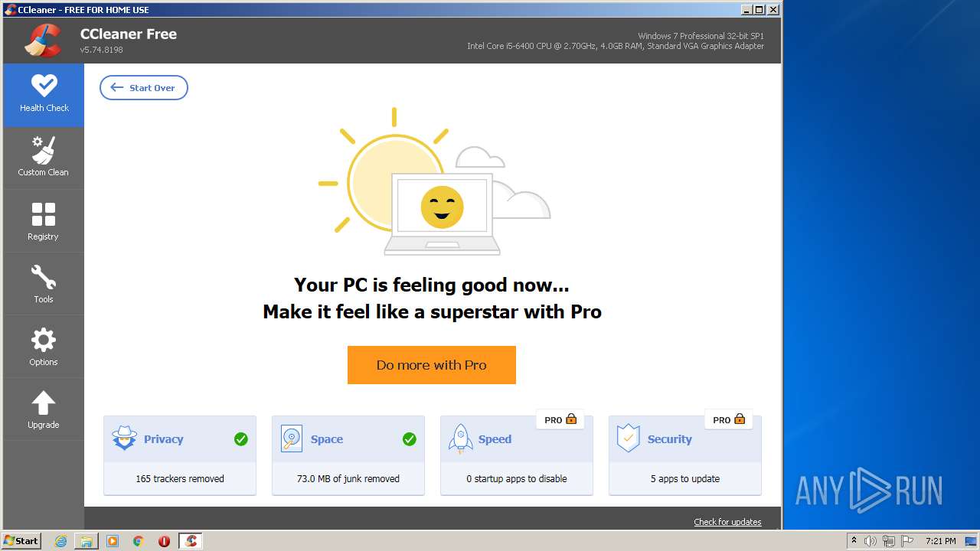Click the Do more with Pro button
This screenshot has width=980, height=551.
(x=432, y=365)
